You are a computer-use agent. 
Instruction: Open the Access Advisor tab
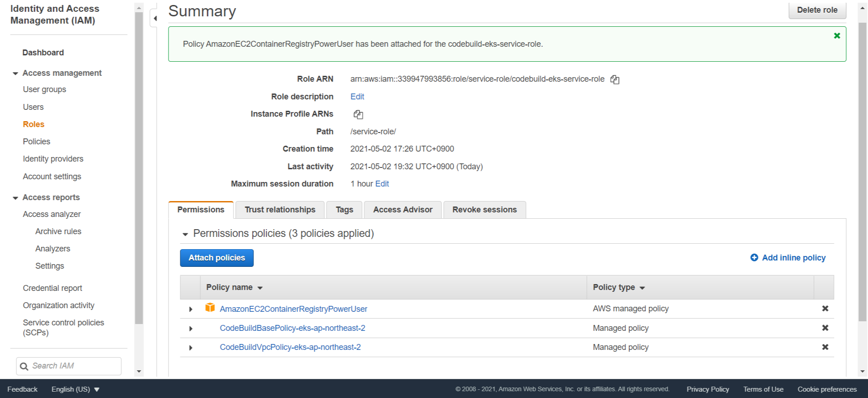tap(402, 210)
